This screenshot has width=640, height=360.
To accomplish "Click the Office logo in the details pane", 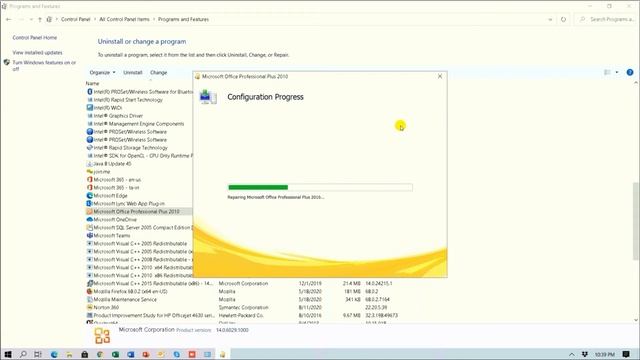I will point(102,336).
